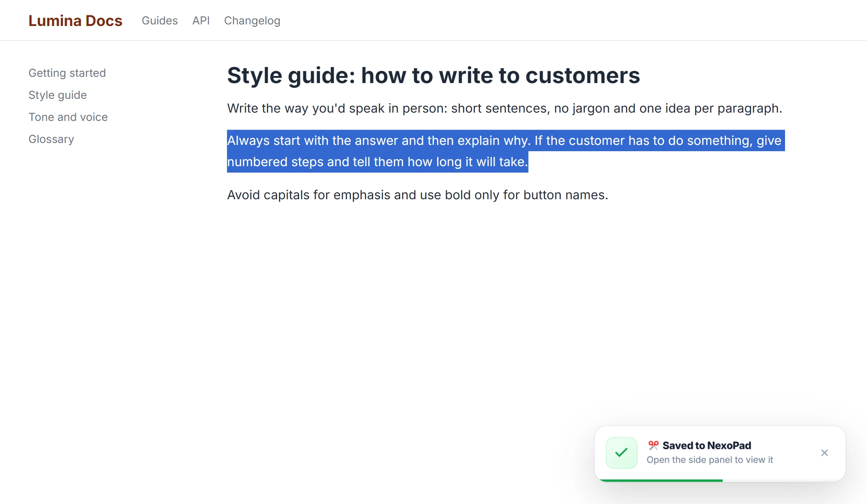Click the paragraph starting 'Avoid capitals'
Image resolution: width=867 pixels, height=504 pixels.
click(418, 195)
